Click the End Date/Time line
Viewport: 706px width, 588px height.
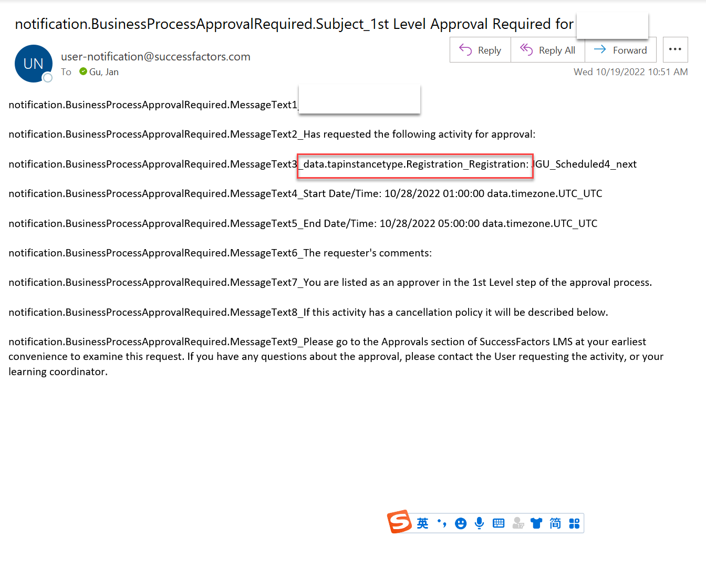pos(303,223)
